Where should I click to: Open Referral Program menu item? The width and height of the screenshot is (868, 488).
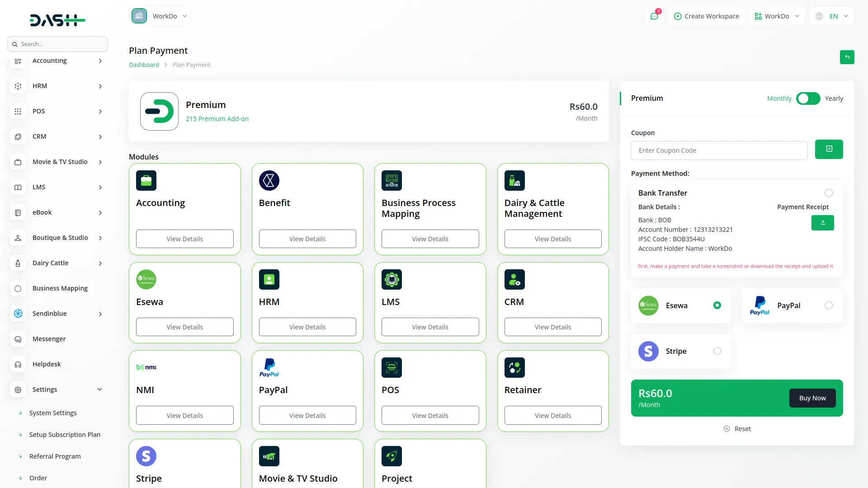(x=55, y=456)
